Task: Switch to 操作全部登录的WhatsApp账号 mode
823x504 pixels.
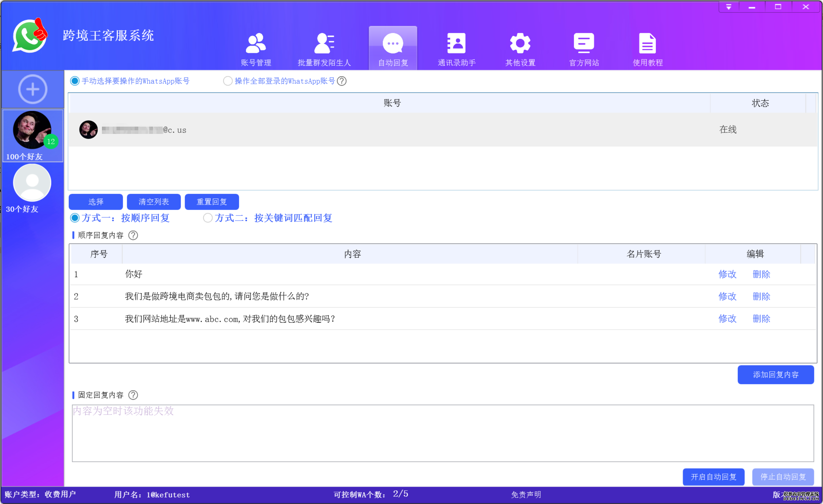Action: (228, 81)
